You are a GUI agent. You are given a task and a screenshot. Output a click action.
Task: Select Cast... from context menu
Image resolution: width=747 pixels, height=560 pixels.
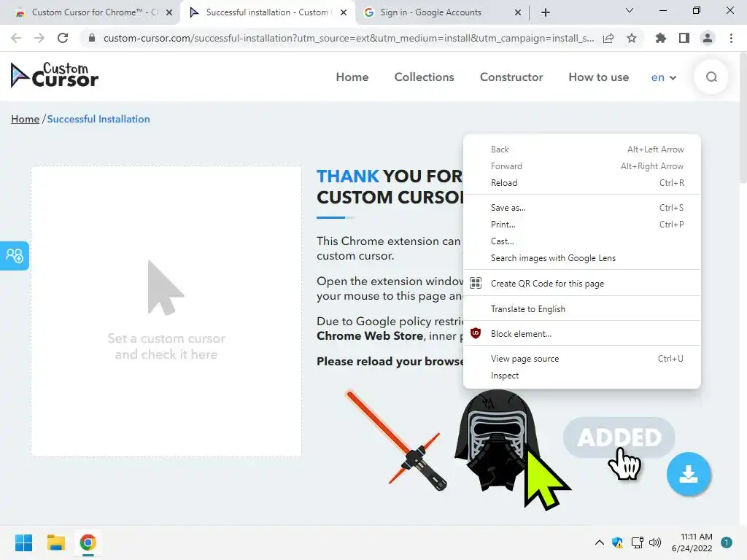tap(581, 241)
